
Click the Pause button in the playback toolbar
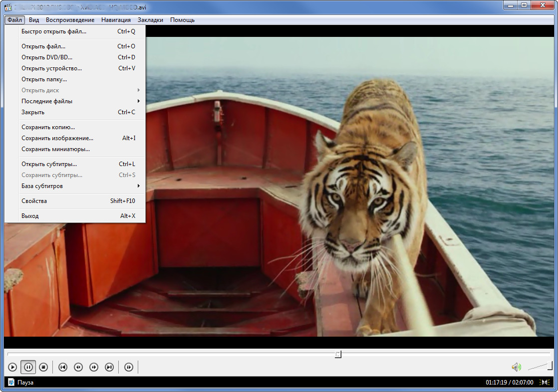[28, 367]
